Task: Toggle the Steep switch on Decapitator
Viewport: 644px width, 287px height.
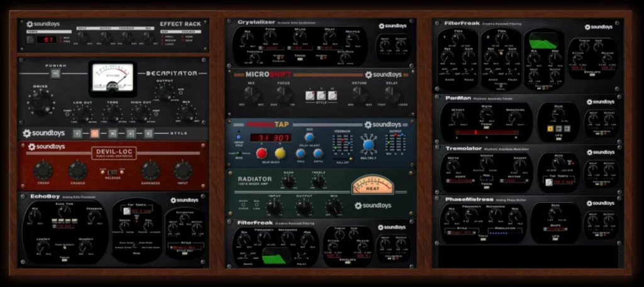Action: (x=155, y=114)
